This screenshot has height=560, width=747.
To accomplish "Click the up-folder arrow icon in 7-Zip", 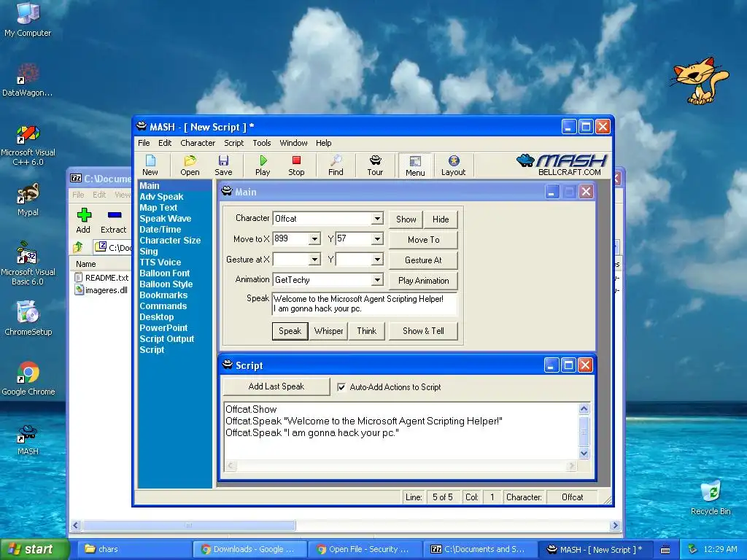I will 77,246.
